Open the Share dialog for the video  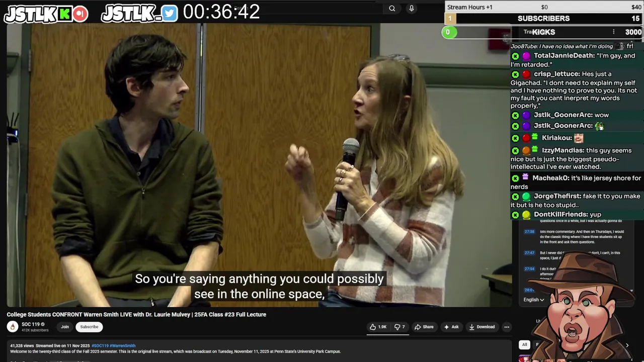(x=424, y=327)
